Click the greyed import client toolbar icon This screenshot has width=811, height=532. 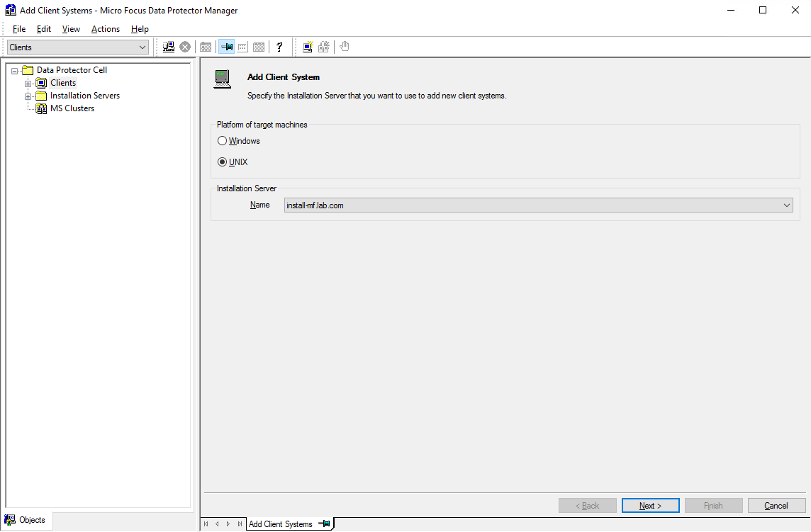pyautogui.click(x=324, y=47)
